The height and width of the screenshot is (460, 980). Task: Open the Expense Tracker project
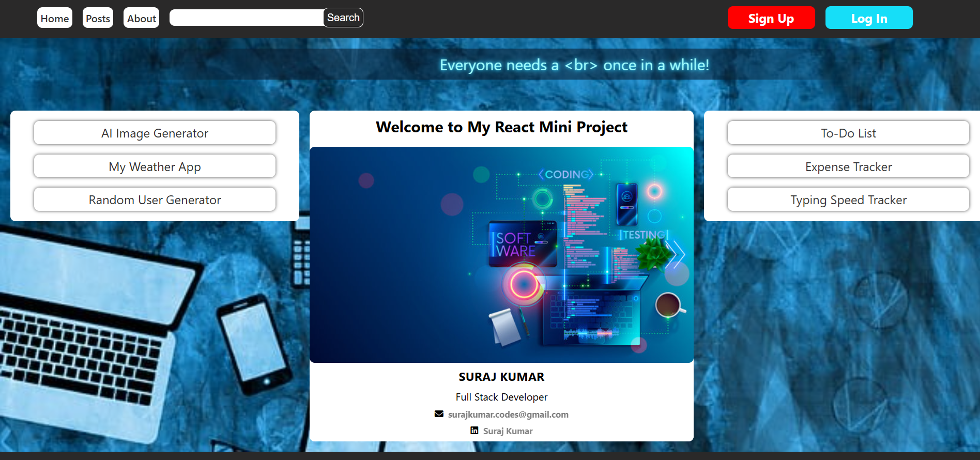coord(848,166)
